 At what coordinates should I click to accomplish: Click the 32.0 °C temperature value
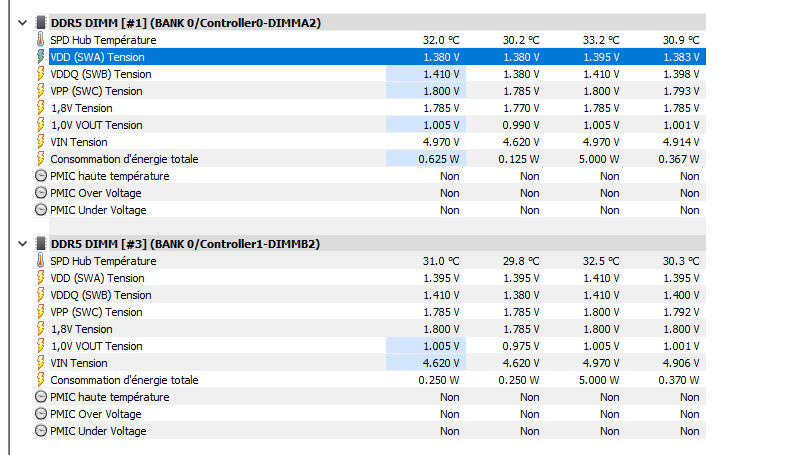tap(441, 40)
